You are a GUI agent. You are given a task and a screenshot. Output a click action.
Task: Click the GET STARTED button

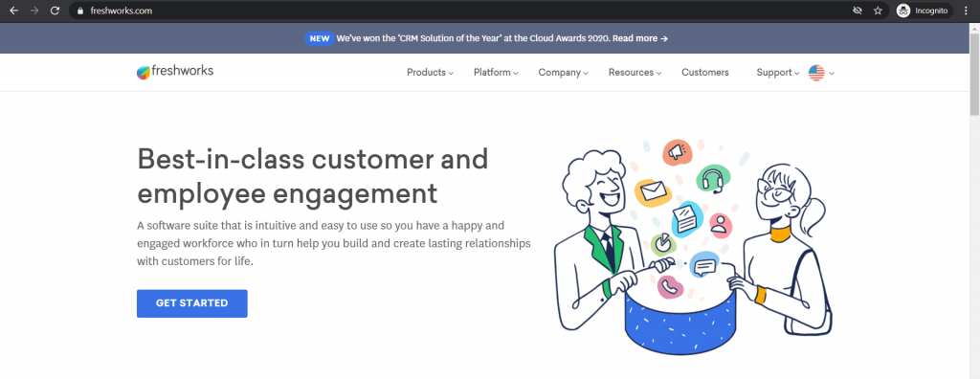(x=191, y=303)
